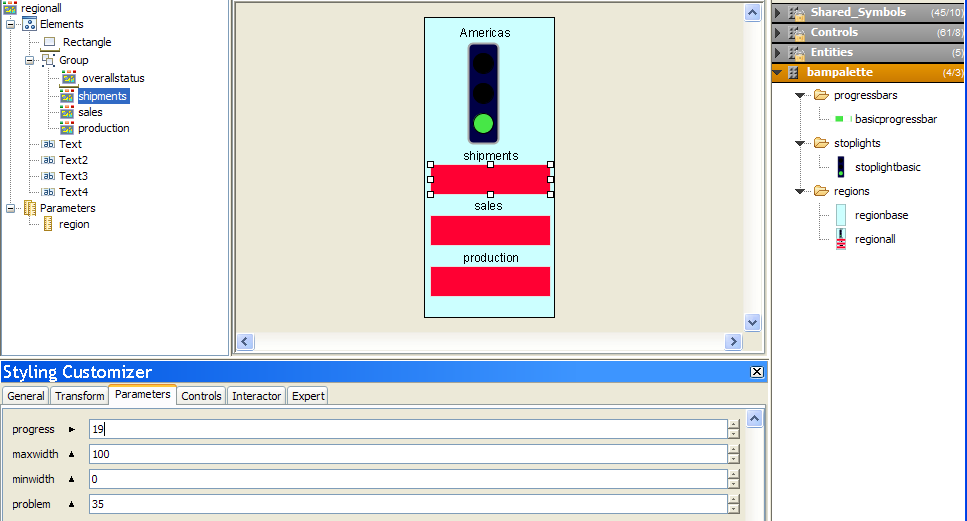Close the Styling Customizer panel
This screenshot has width=967, height=521.
[757, 372]
